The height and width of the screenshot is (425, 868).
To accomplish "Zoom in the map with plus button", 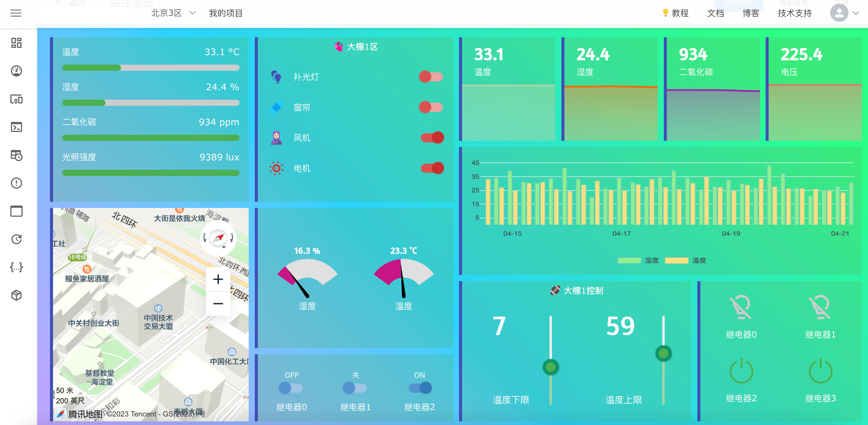I will coord(218,279).
